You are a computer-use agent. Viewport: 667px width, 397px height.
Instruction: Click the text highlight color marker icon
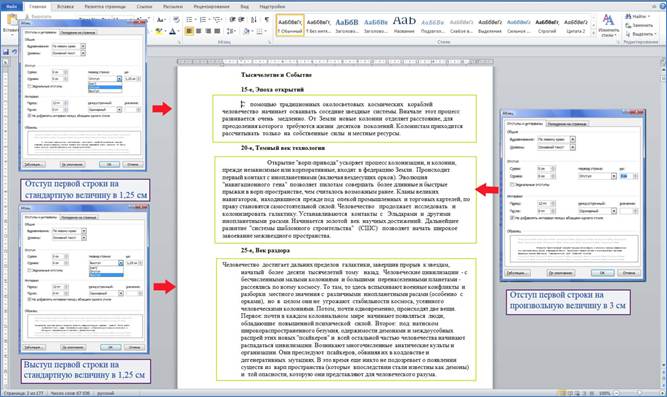click(159, 31)
